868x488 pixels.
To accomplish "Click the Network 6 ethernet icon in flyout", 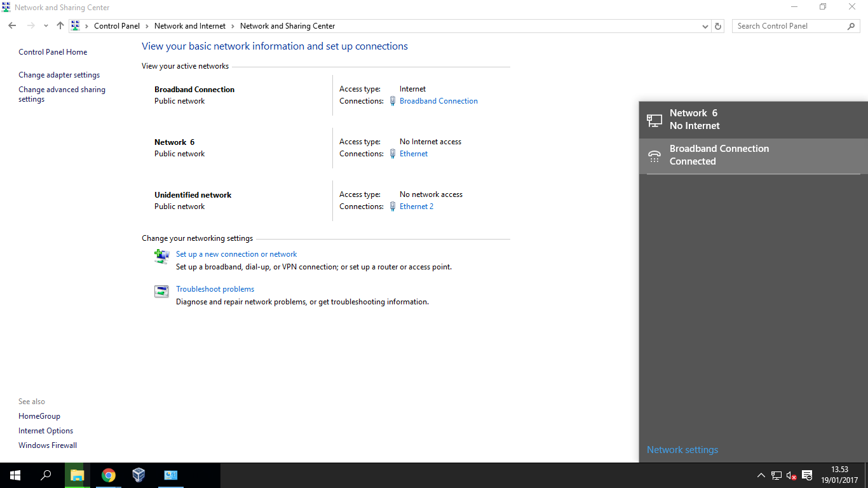I will (x=654, y=119).
